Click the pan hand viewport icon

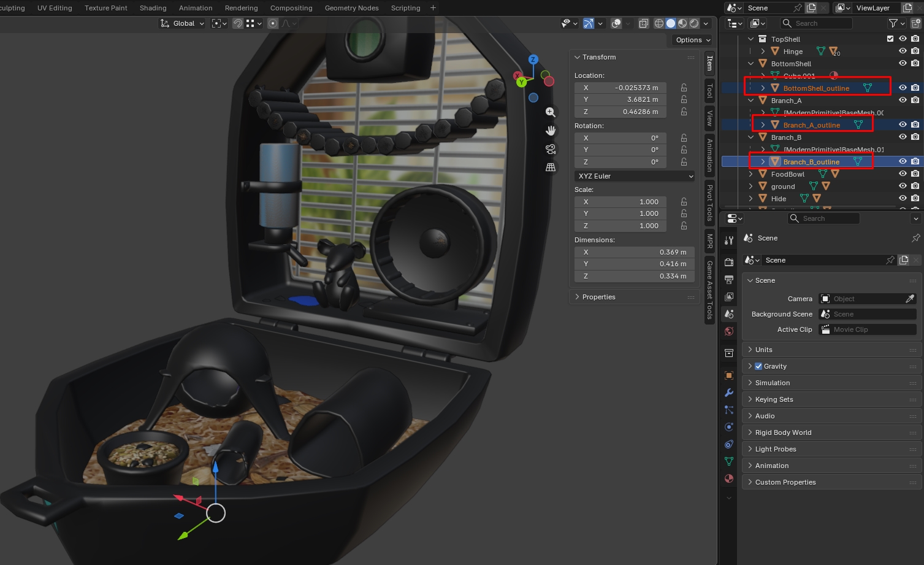coord(551,131)
